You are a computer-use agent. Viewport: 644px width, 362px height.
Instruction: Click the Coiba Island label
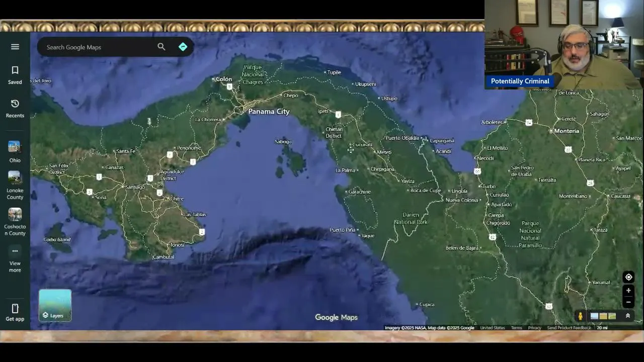pyautogui.click(x=57, y=239)
